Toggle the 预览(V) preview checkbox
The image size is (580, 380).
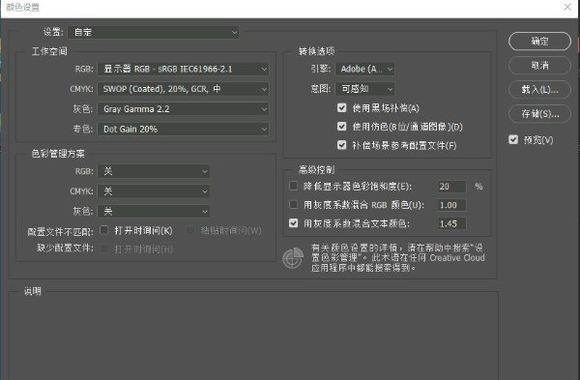(513, 139)
